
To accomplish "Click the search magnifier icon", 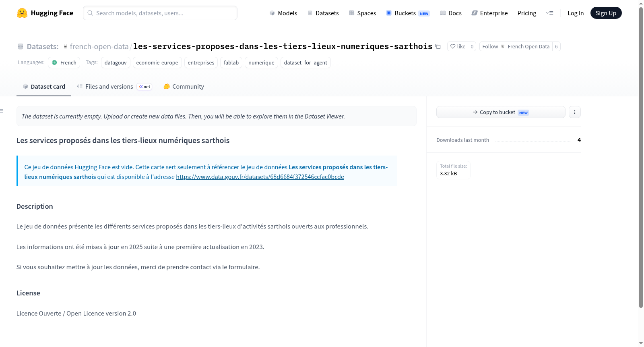I will pyautogui.click(x=90, y=13).
